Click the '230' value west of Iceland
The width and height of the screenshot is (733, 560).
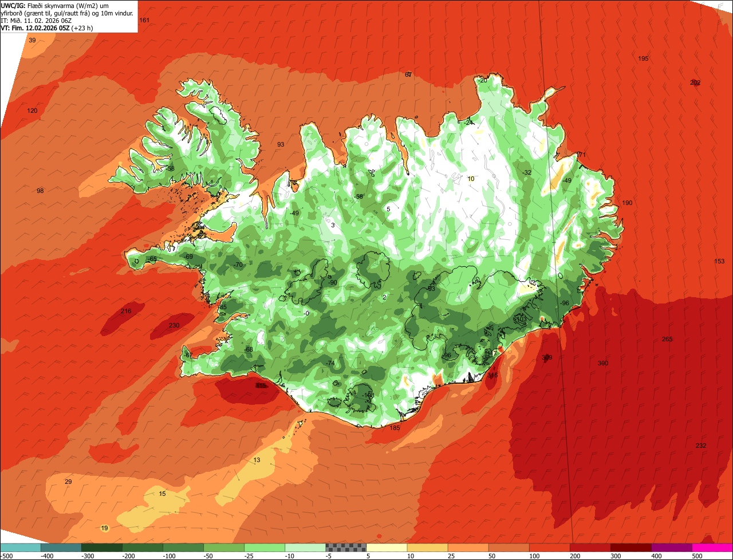tap(174, 326)
